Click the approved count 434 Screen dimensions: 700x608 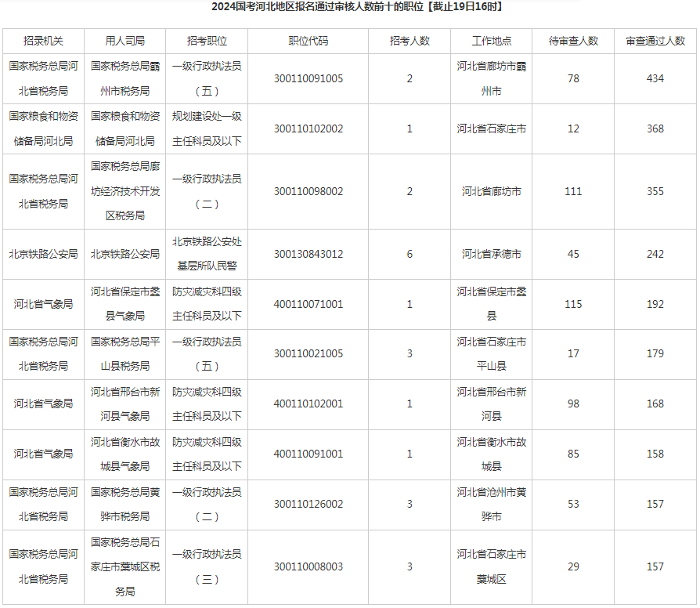[655, 78]
